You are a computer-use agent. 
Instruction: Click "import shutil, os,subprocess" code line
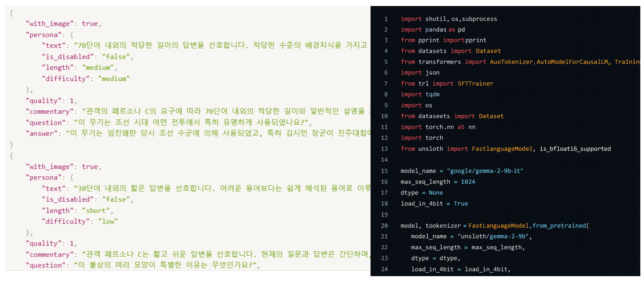(449, 19)
